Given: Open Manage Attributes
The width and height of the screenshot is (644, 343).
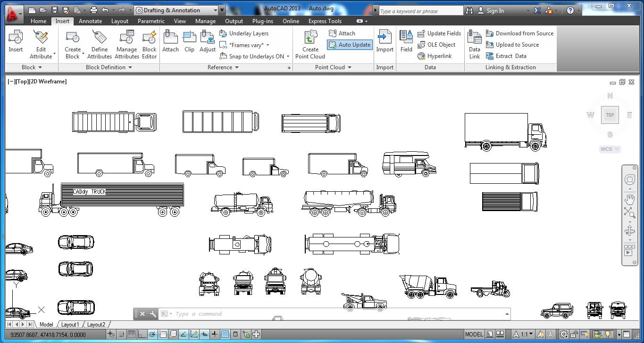Looking at the screenshot, I should point(127,45).
